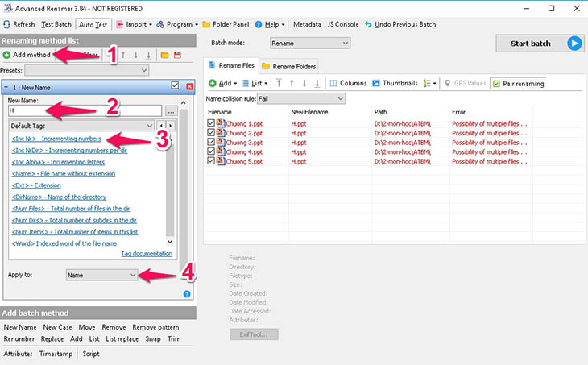
Task: Uncheck Chuong 2.ppt file
Action: (x=211, y=132)
